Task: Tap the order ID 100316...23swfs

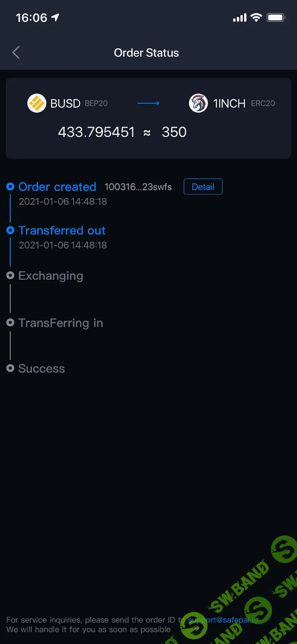Action: point(138,187)
